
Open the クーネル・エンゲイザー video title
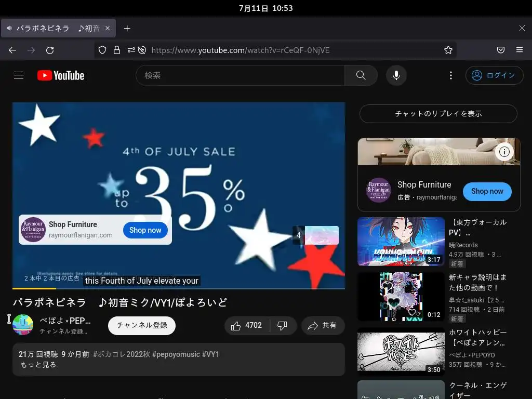(x=478, y=390)
